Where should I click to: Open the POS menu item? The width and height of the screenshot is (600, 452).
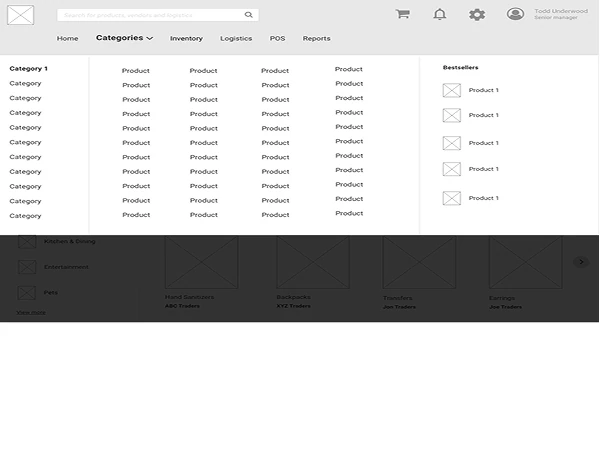pos(277,38)
